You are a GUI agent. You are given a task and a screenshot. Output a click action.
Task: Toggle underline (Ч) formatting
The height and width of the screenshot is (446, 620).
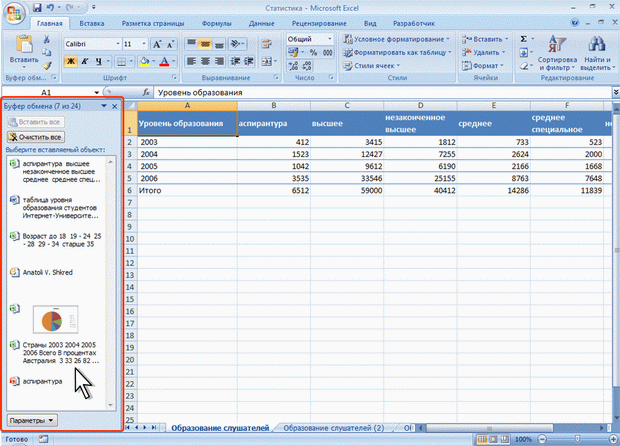100,61
